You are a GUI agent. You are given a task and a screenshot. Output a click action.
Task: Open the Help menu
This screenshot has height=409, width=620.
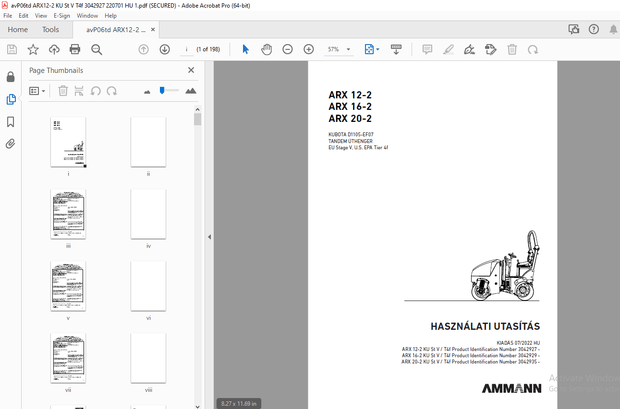click(x=110, y=16)
